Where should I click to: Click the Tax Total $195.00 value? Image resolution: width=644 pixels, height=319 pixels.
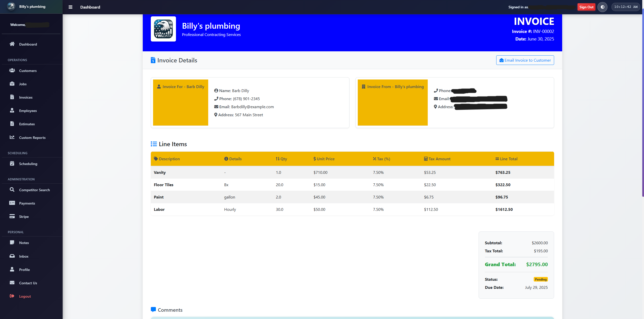click(541, 251)
